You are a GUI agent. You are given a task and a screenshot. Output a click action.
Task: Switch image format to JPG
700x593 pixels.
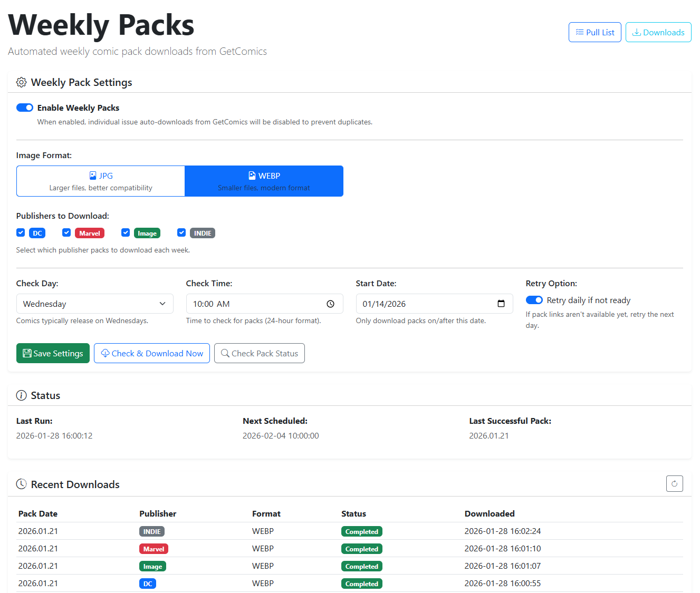tap(100, 181)
